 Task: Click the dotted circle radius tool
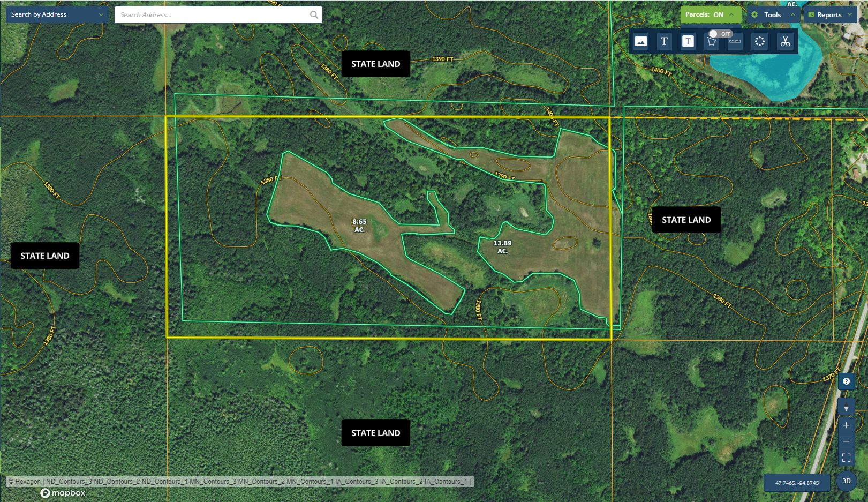coord(759,41)
